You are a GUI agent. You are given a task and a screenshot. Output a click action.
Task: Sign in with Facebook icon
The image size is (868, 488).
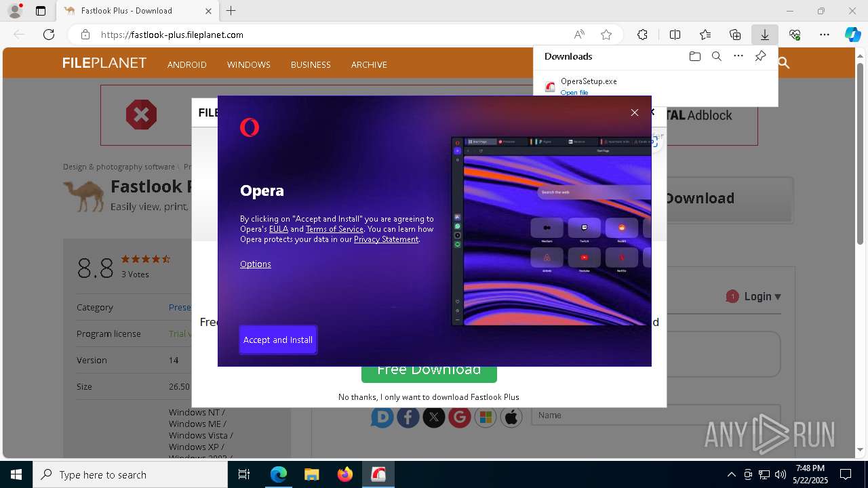(408, 417)
